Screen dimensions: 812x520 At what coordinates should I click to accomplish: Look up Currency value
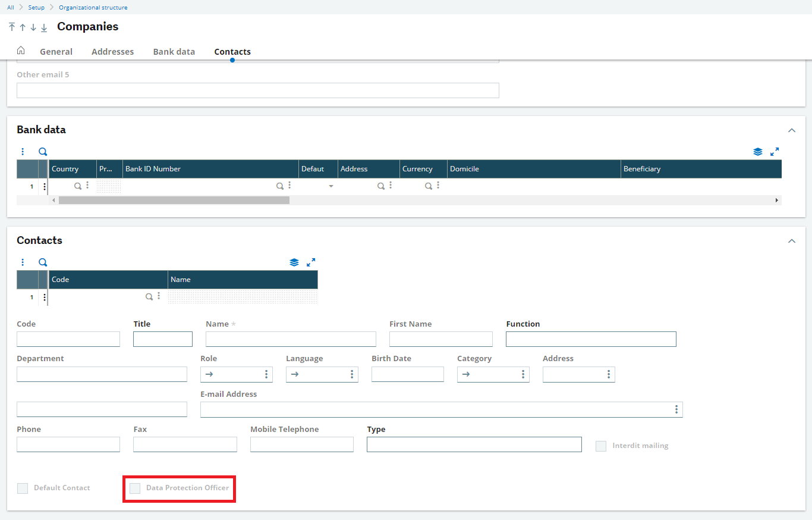[x=428, y=186]
